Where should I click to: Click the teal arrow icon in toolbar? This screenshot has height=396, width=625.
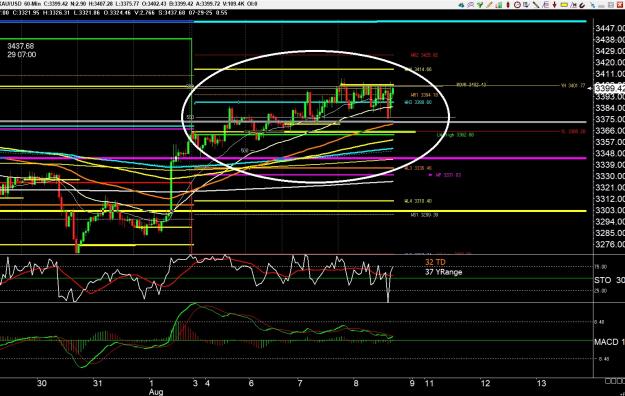(461, 5)
